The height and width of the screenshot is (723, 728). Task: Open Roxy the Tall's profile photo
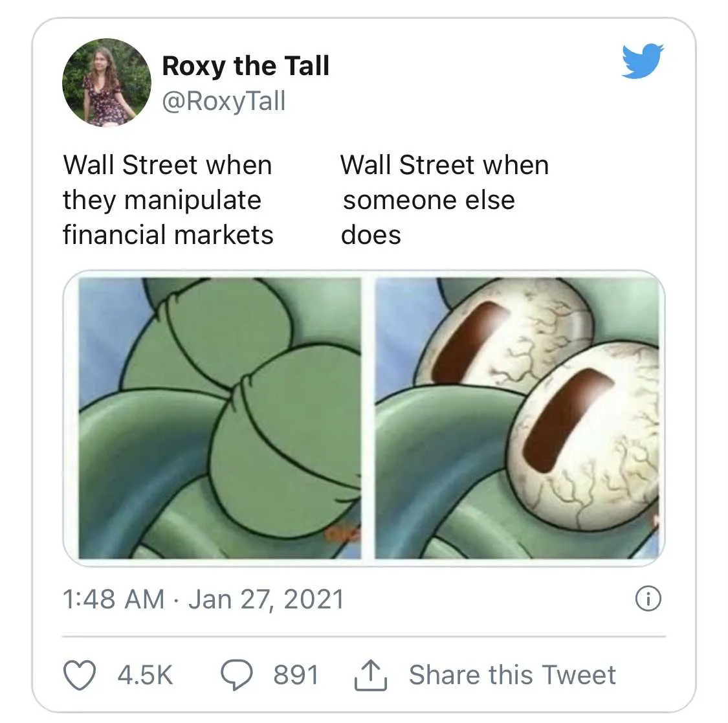[106, 80]
